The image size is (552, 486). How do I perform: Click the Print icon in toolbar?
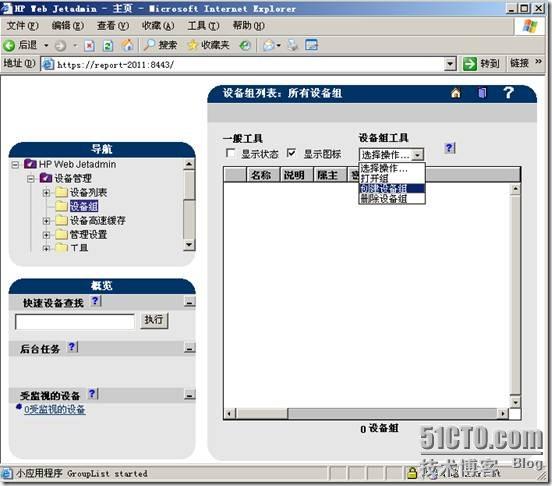(293, 45)
